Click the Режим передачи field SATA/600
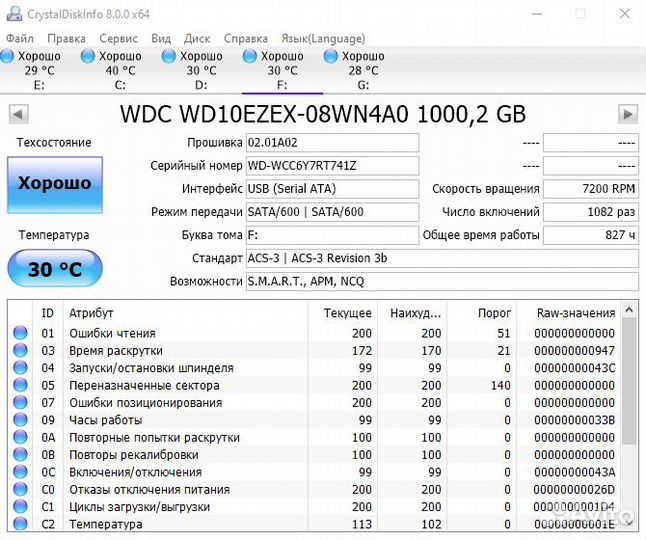 pyautogui.click(x=332, y=212)
